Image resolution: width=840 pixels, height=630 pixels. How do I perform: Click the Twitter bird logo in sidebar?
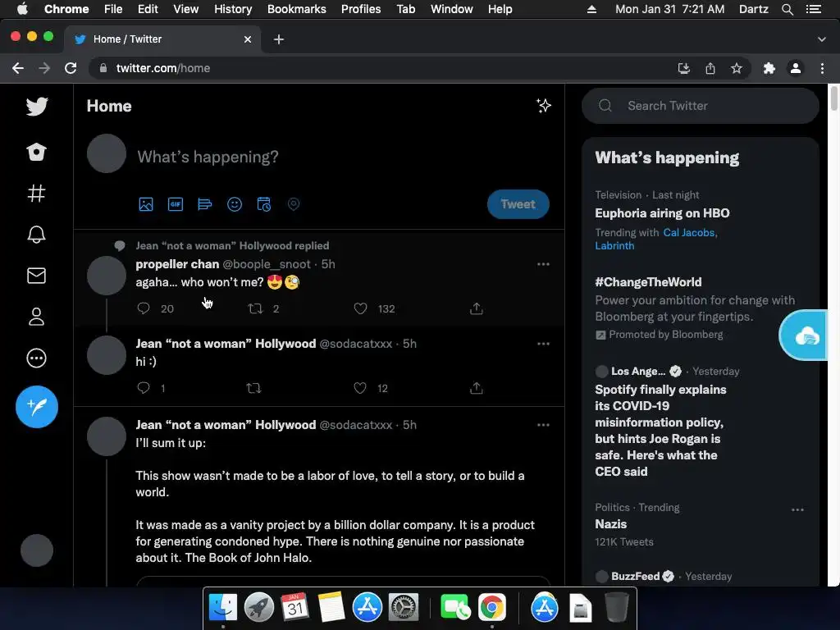click(36, 106)
